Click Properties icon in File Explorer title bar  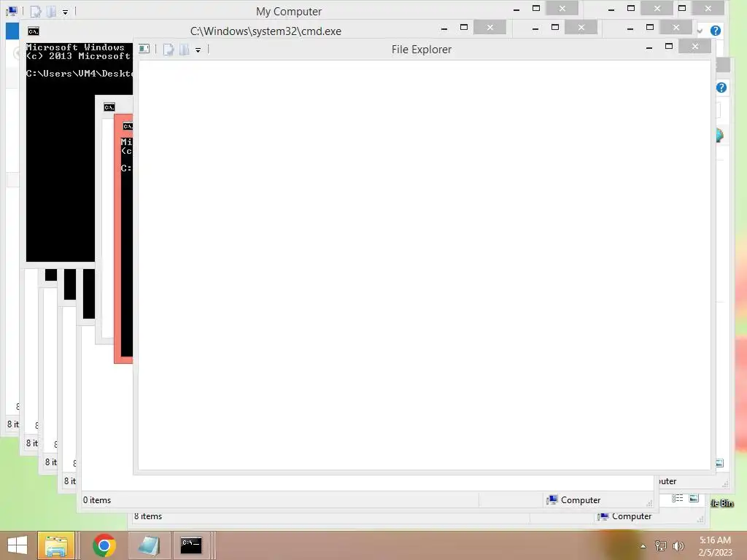pos(169,49)
